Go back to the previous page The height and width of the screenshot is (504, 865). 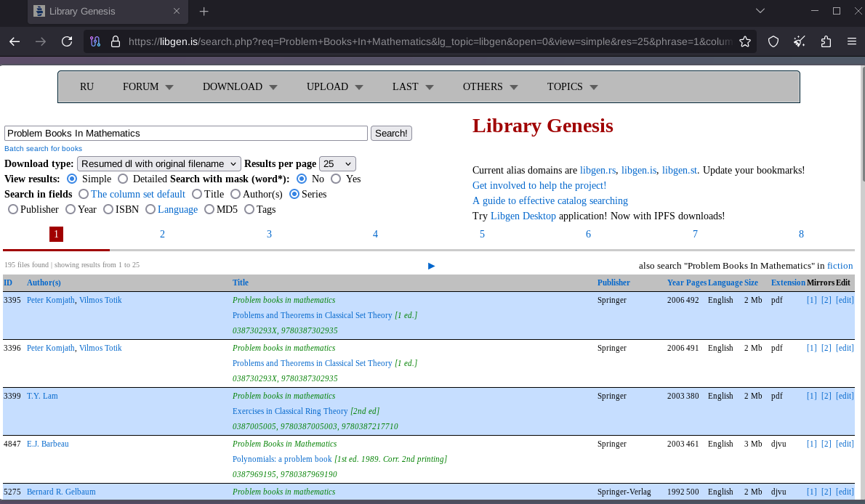pyautogui.click(x=15, y=41)
